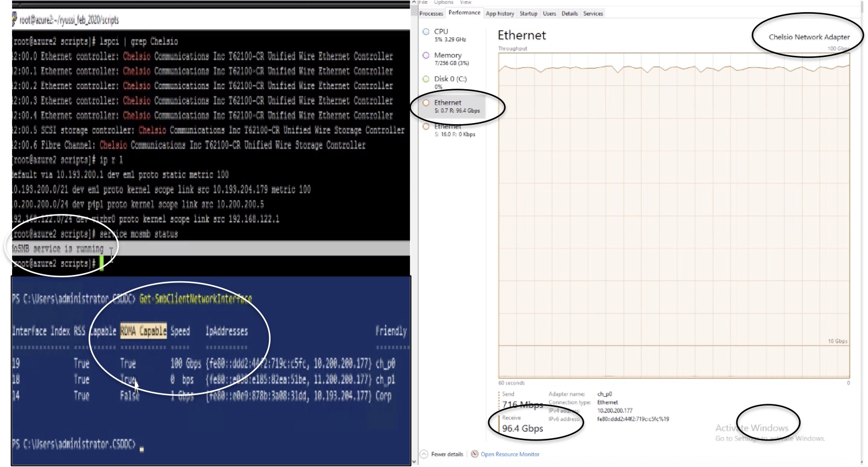Screen dimensions: 868x467
Task: Open the Resource Monitor link
Action: pyautogui.click(x=510, y=454)
